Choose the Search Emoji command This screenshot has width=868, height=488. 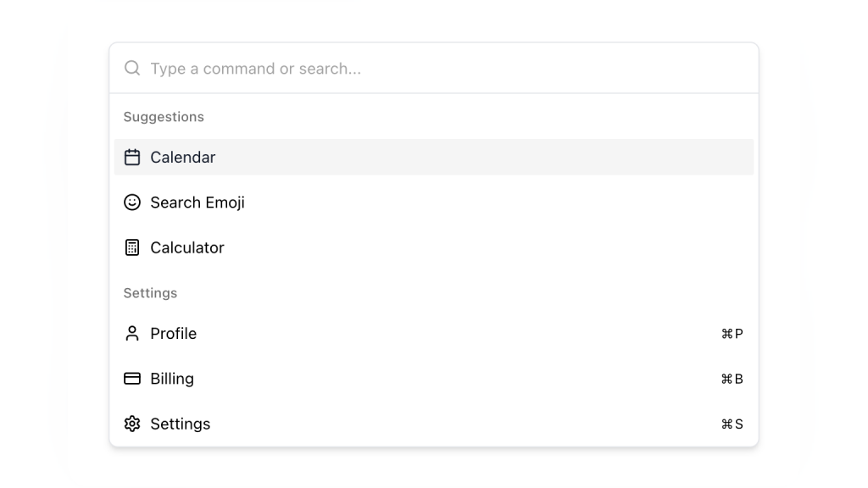coord(198,202)
